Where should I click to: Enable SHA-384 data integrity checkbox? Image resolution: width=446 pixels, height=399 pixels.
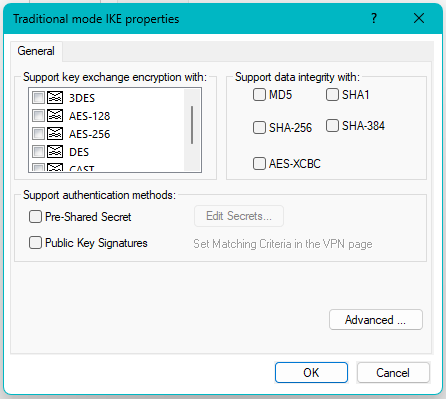click(x=332, y=126)
